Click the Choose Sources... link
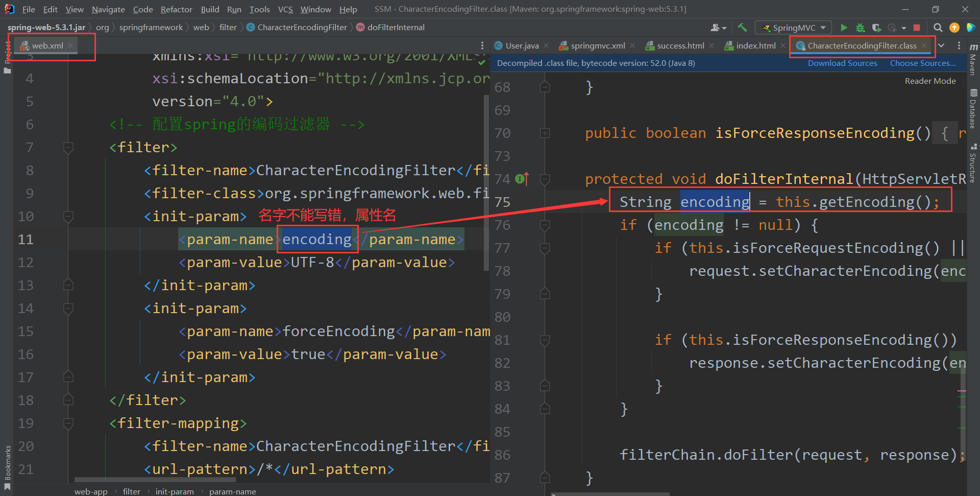980x496 pixels. [923, 63]
